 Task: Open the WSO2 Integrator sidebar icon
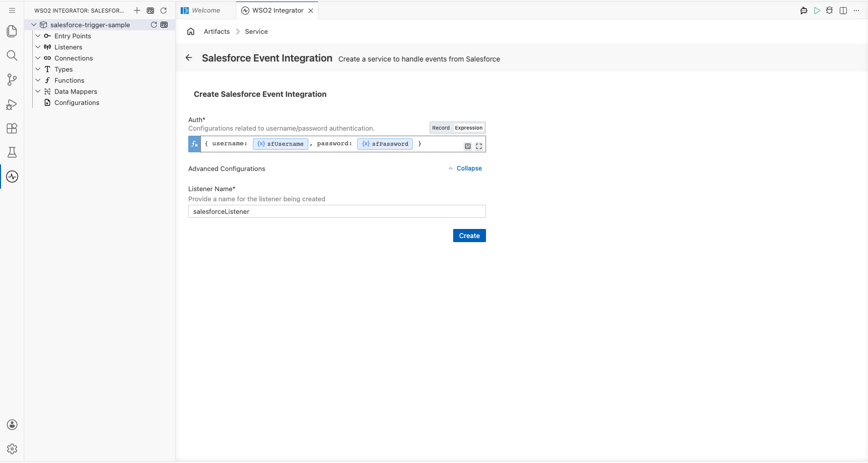click(x=12, y=177)
